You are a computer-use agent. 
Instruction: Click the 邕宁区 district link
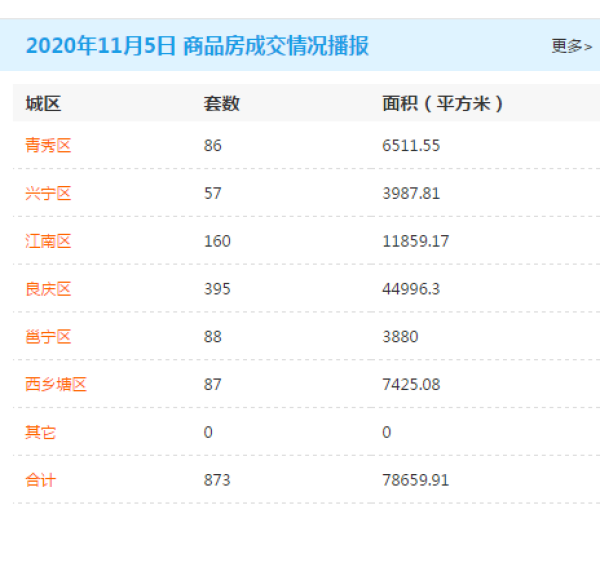[48, 337]
